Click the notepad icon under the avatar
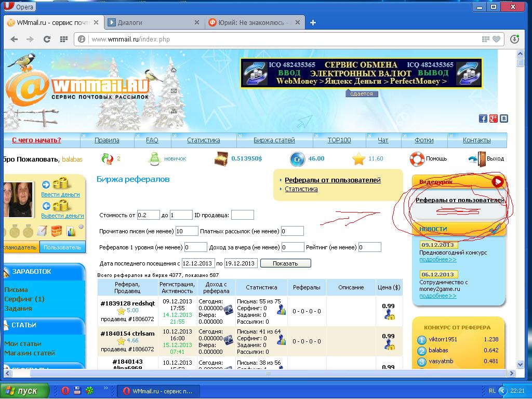532x399 pixels. click(42, 231)
